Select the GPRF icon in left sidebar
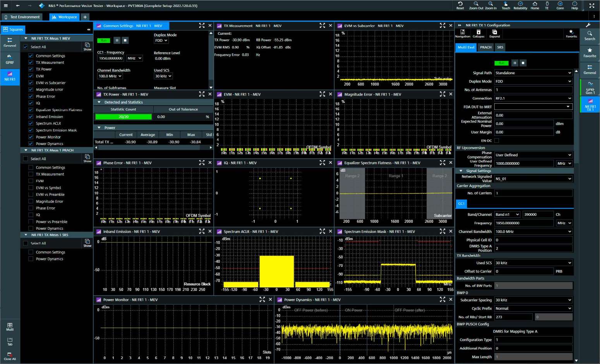The image size is (600, 364). [10, 59]
